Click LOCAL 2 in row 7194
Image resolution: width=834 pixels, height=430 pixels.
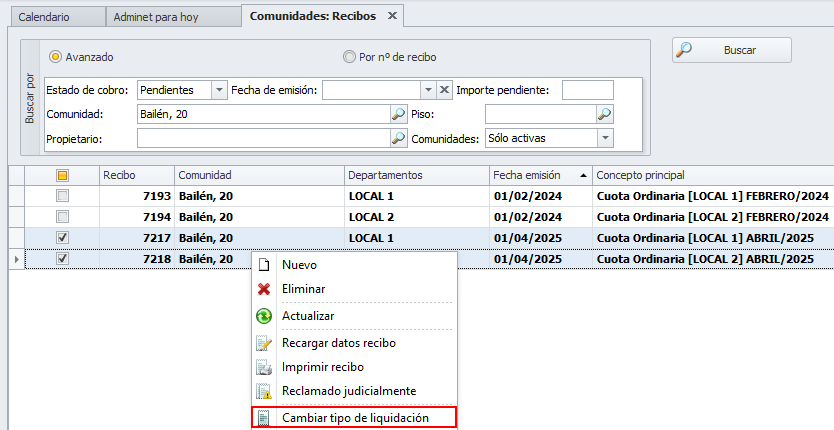click(371, 217)
